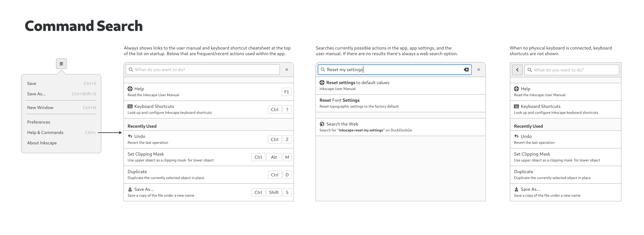Select Help & Commands menu entry
This screenshot has height=235, width=644.
point(45,133)
